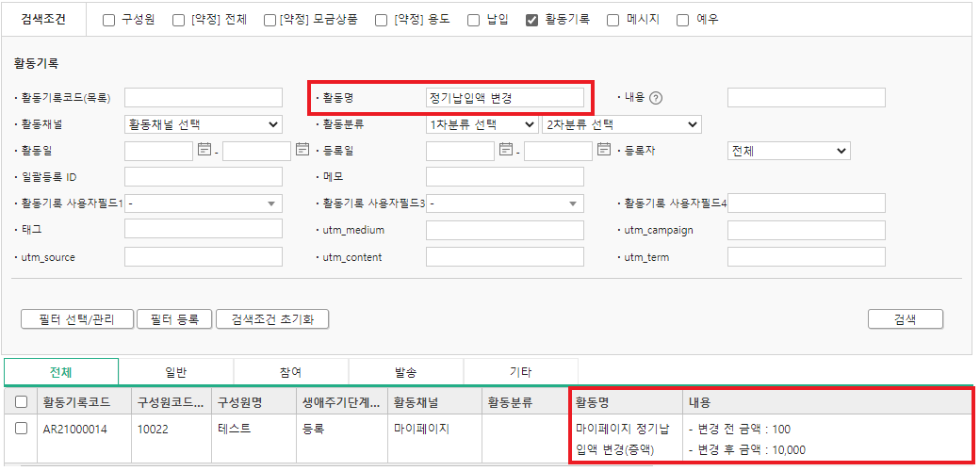Select all rows with header checkbox
The width and height of the screenshot is (980, 471).
(x=22, y=402)
